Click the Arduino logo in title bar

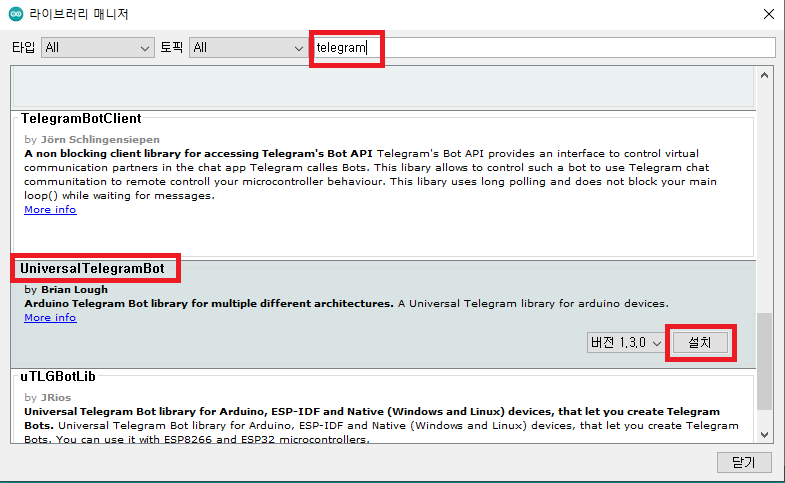pos(16,14)
